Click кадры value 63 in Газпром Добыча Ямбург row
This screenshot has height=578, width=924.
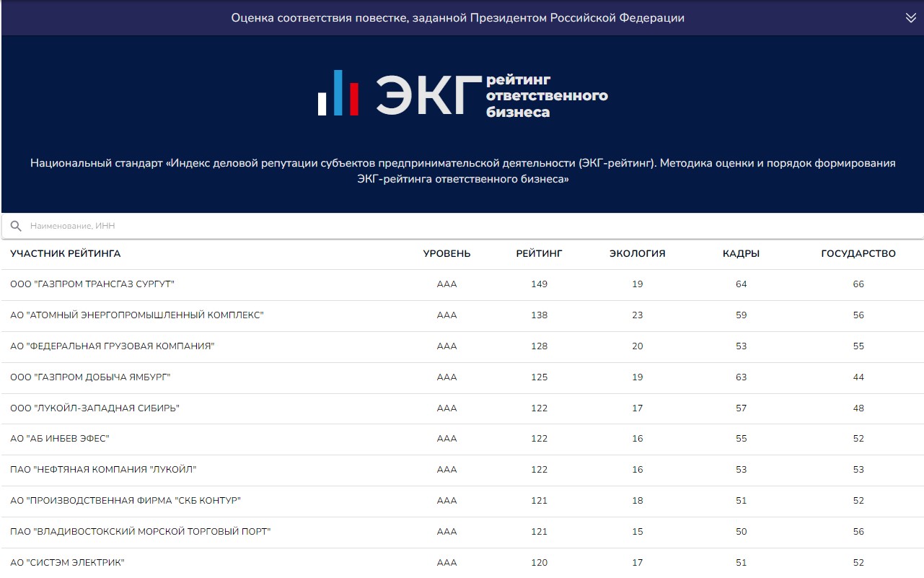coord(742,377)
